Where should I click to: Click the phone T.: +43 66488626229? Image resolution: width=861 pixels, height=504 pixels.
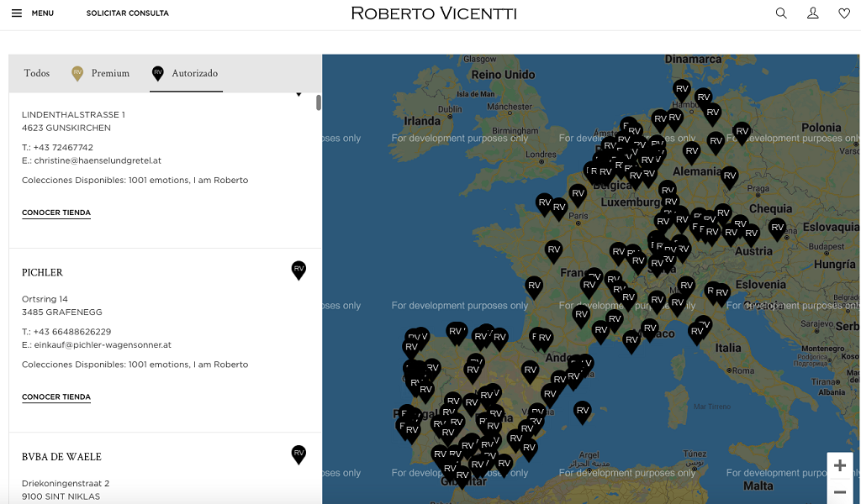coord(66,332)
